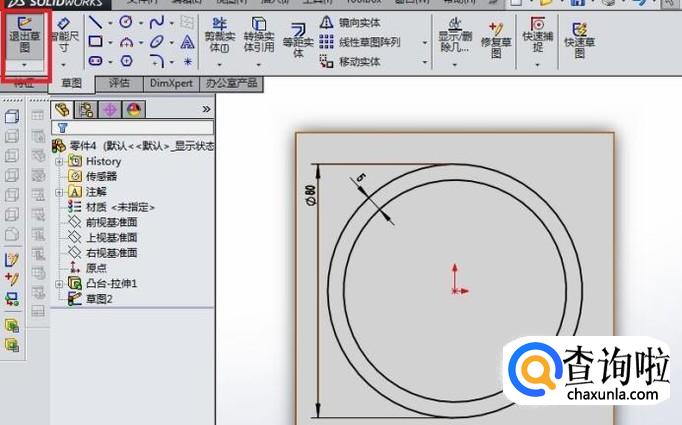Screen dimensions: 682x425
Task: Expand the 凸台-拉伸1 feature node
Action: coord(59,283)
